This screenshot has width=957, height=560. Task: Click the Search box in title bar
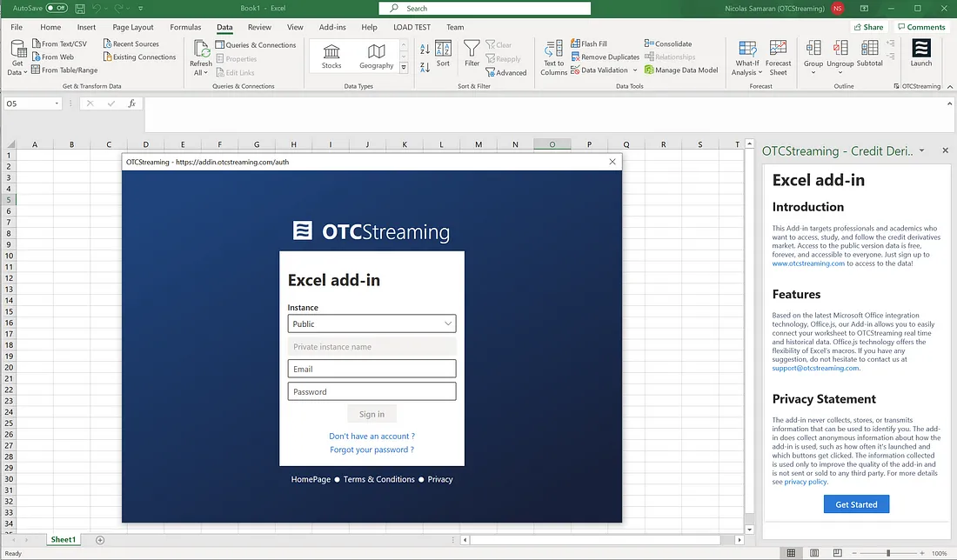pyautogui.click(x=485, y=9)
